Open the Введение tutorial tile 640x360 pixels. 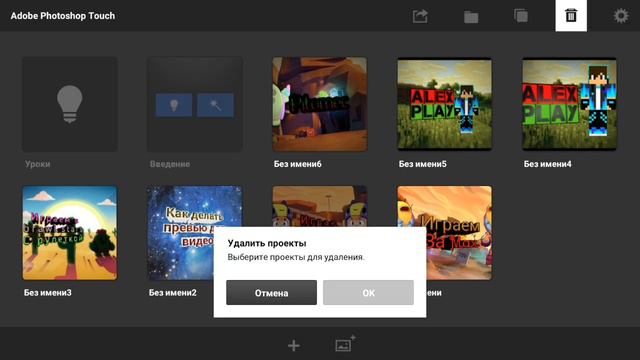click(195, 104)
